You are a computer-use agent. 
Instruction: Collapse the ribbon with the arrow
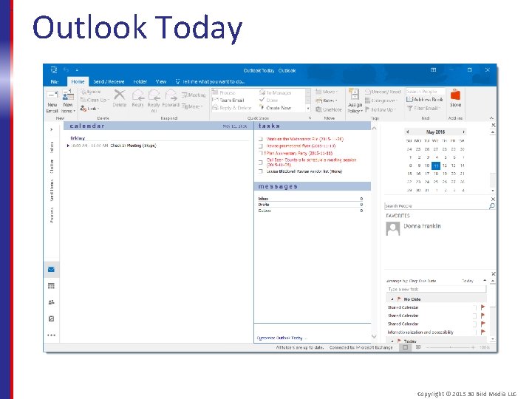pos(491,117)
